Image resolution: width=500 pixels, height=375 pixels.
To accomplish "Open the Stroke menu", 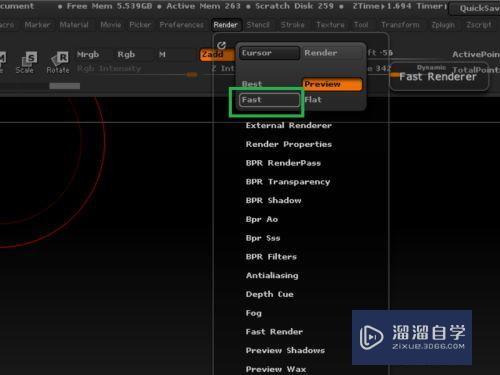I will 292,25.
